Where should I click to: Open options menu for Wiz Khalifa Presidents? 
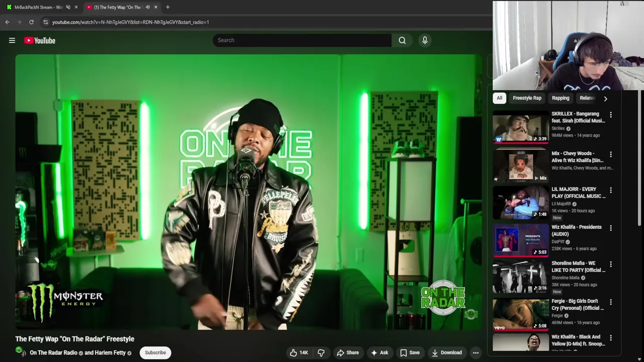(x=611, y=228)
